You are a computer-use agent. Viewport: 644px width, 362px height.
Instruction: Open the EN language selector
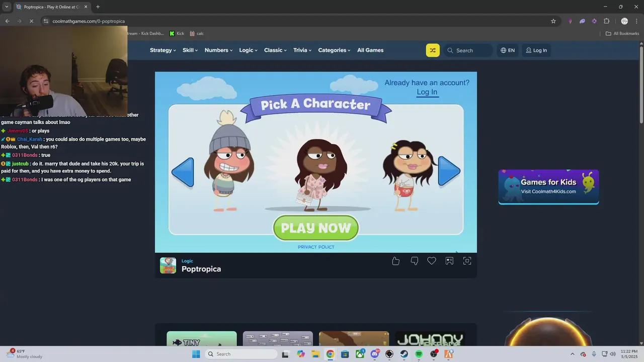click(508, 50)
